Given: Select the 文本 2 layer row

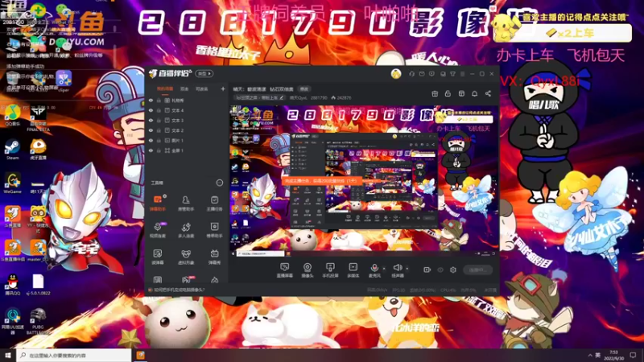Looking at the screenshot, I should (188, 130).
